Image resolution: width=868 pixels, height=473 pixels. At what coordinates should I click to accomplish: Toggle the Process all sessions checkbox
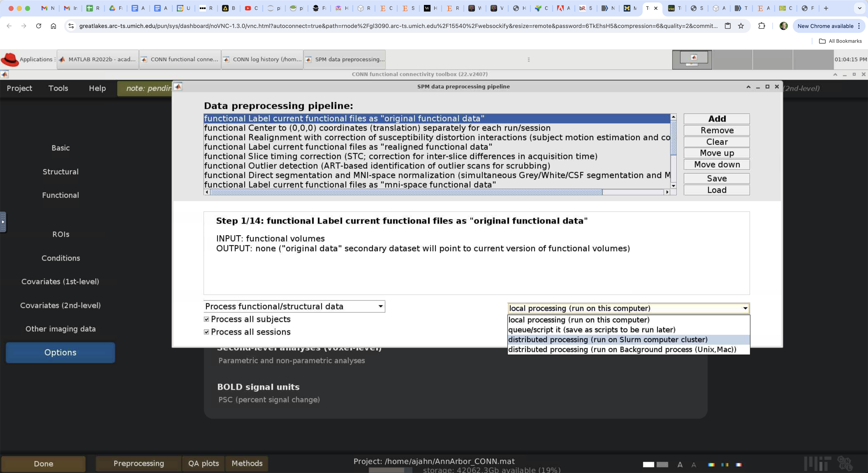pyautogui.click(x=206, y=332)
